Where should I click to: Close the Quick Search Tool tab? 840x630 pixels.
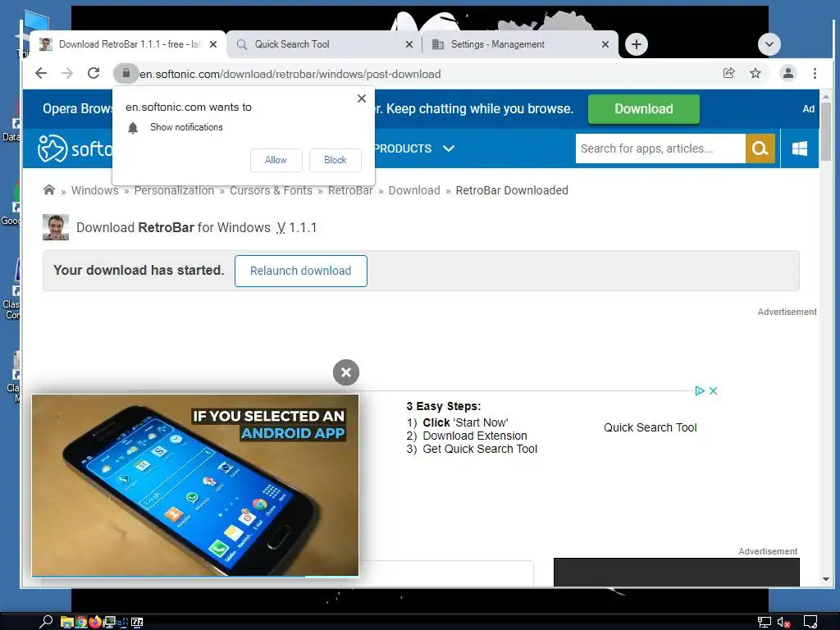409,44
